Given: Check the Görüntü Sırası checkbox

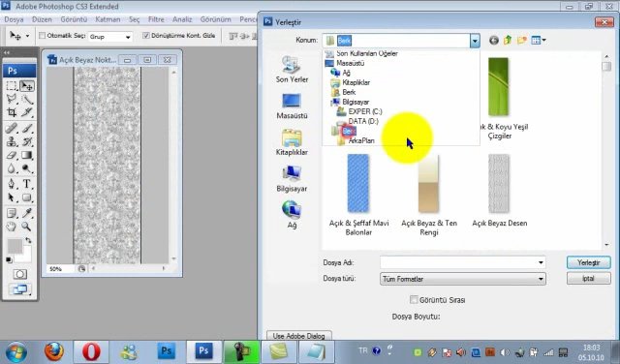Looking at the screenshot, I should pos(414,299).
